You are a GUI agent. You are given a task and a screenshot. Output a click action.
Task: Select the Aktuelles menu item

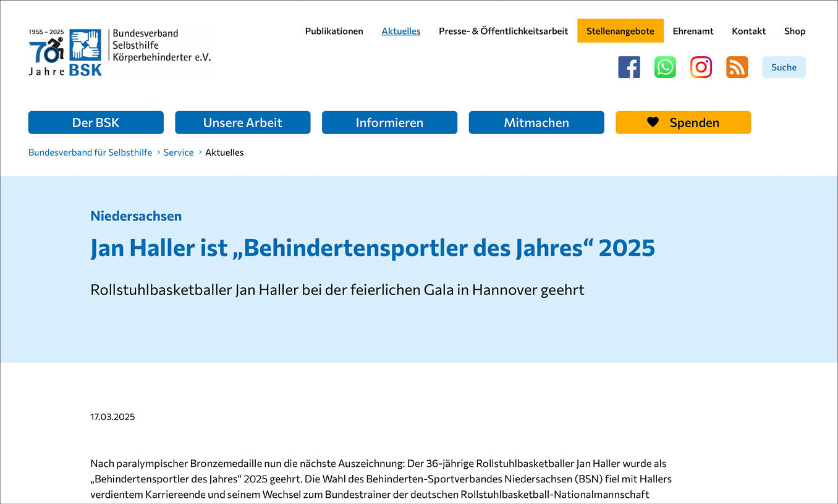point(400,31)
